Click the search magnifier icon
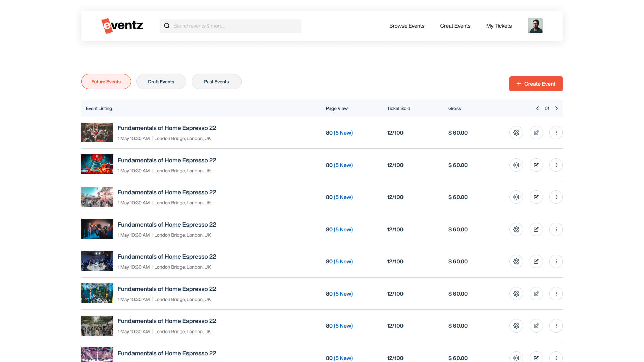 (x=167, y=26)
